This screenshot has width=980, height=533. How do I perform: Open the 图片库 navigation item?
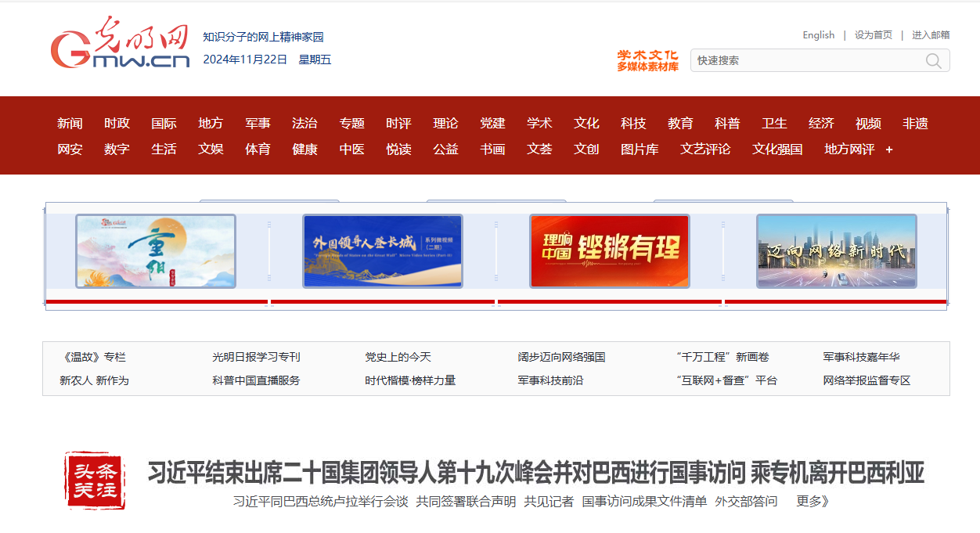click(640, 149)
